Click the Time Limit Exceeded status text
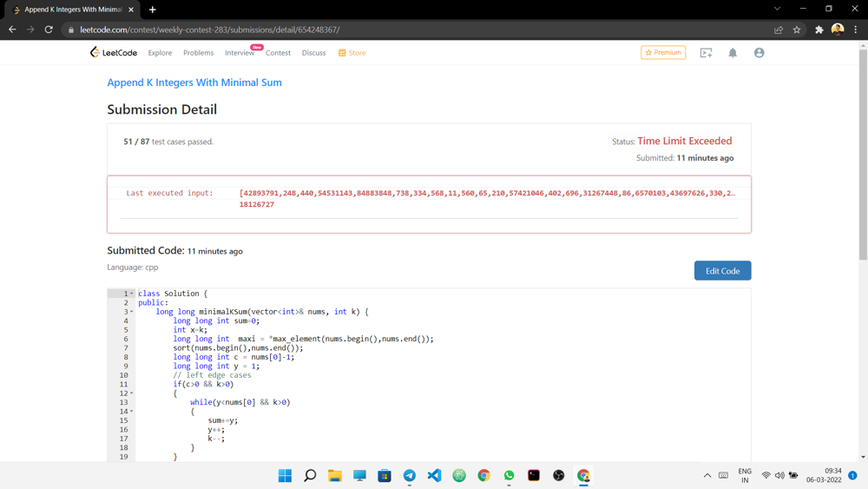This screenshot has height=489, width=868. (685, 141)
